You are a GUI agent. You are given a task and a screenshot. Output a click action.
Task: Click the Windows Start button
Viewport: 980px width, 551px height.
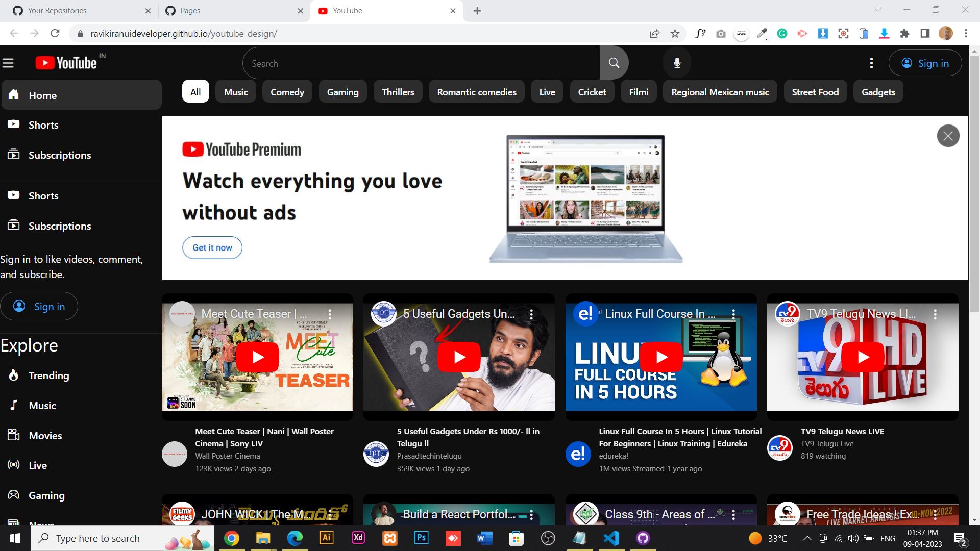coord(15,538)
